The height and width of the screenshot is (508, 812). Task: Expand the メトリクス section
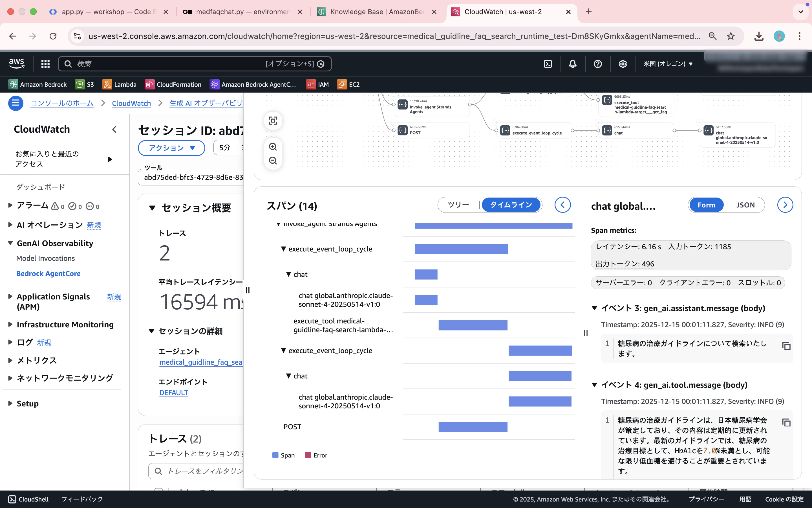10,360
